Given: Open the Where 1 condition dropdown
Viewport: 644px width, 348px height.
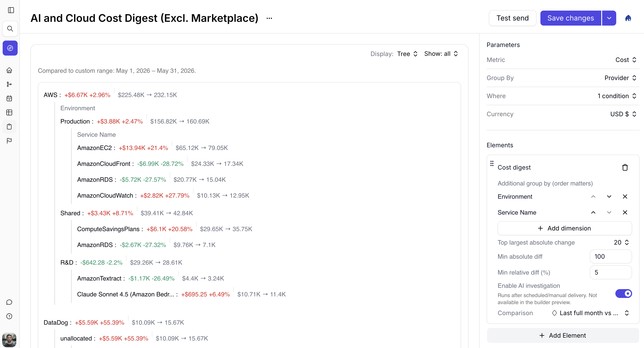Looking at the screenshot, I should pos(617,96).
